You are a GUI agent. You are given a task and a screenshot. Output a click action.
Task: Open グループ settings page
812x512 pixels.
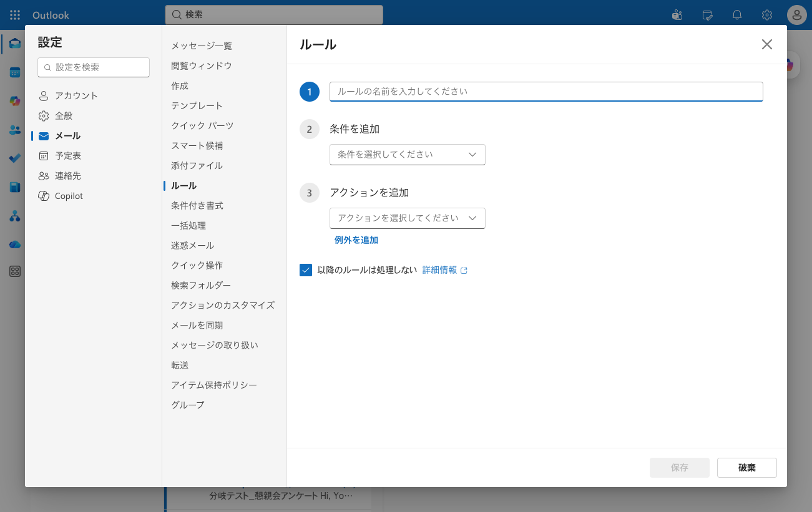[188, 405]
